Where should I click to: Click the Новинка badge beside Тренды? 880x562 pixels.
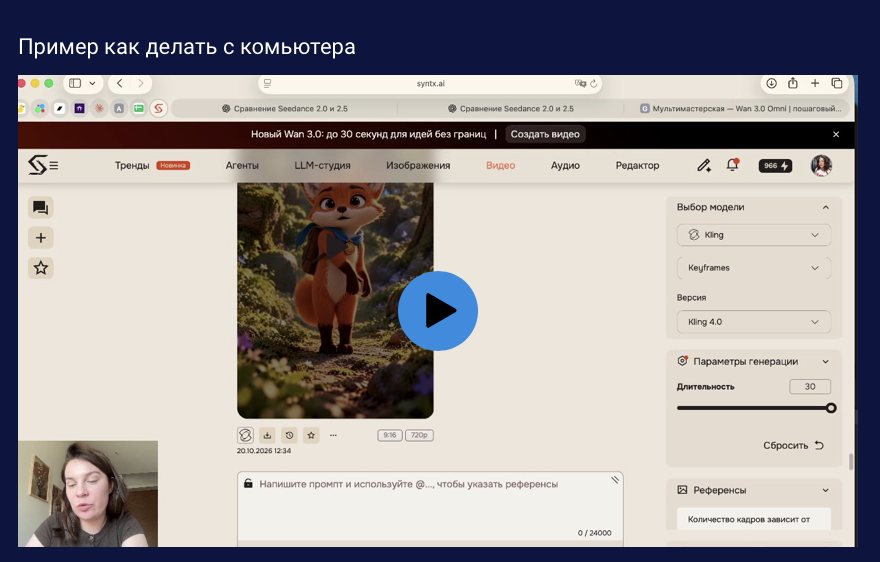pyautogui.click(x=173, y=165)
